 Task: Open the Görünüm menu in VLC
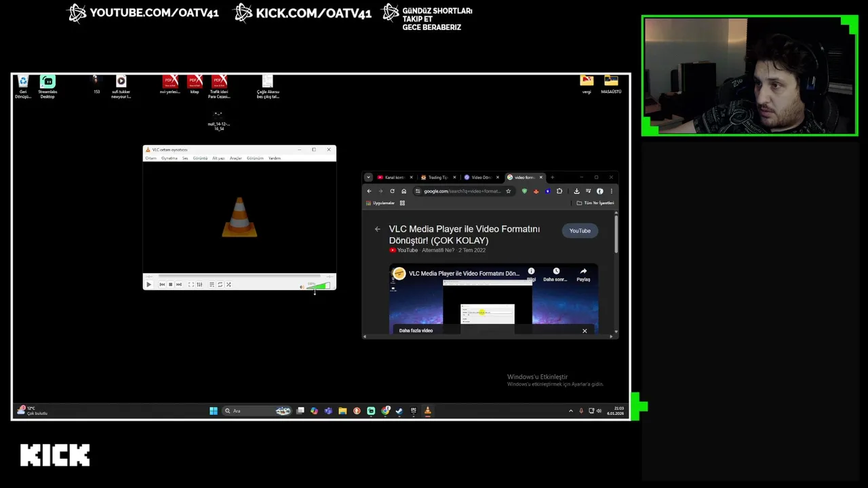point(255,158)
